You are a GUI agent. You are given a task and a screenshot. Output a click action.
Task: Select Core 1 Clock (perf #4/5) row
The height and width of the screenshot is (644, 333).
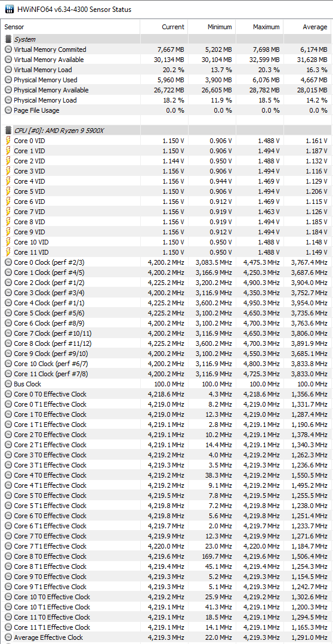pyautogui.click(x=166, y=273)
